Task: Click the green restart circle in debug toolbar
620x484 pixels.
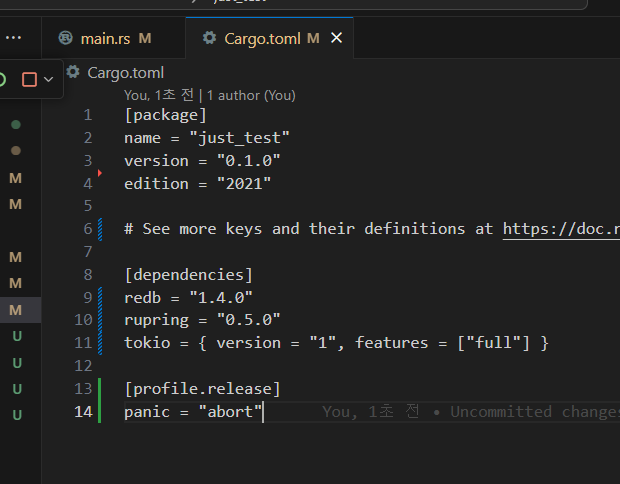Action: point(3,79)
